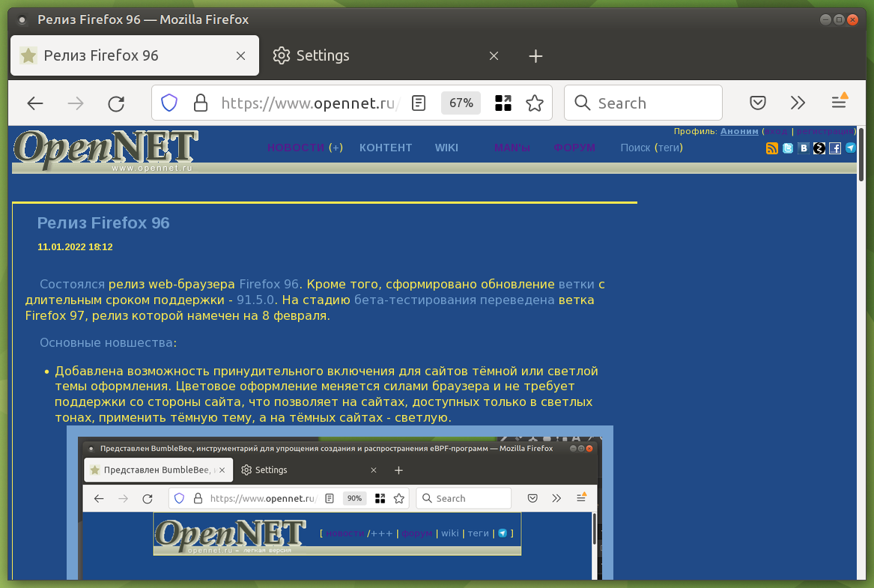Click the date 11.01.2022 18:12

75,247
